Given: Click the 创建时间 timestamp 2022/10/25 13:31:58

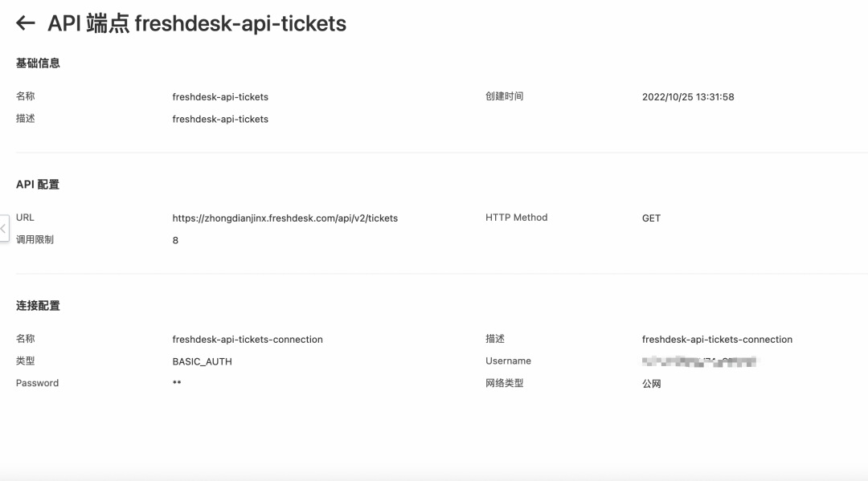Looking at the screenshot, I should (687, 96).
